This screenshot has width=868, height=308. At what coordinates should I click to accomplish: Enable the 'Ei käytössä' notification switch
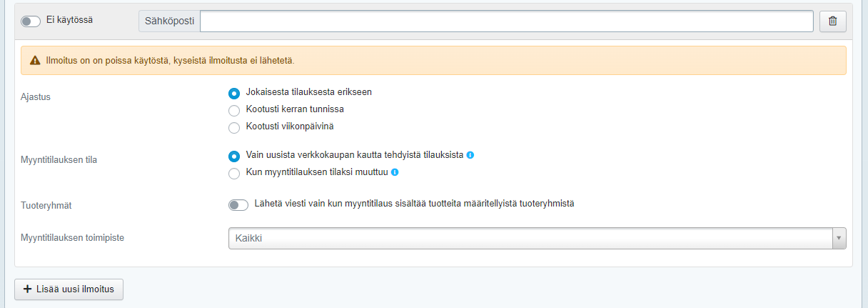click(x=31, y=21)
